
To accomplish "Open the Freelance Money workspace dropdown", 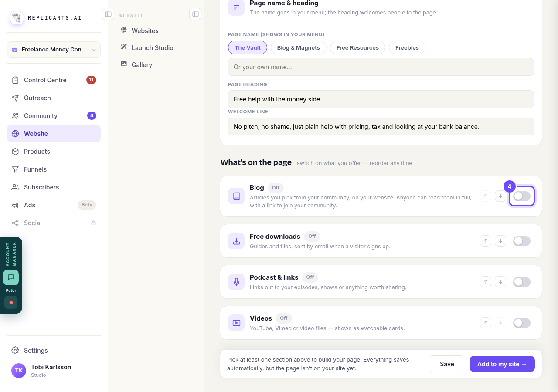I will (x=54, y=50).
